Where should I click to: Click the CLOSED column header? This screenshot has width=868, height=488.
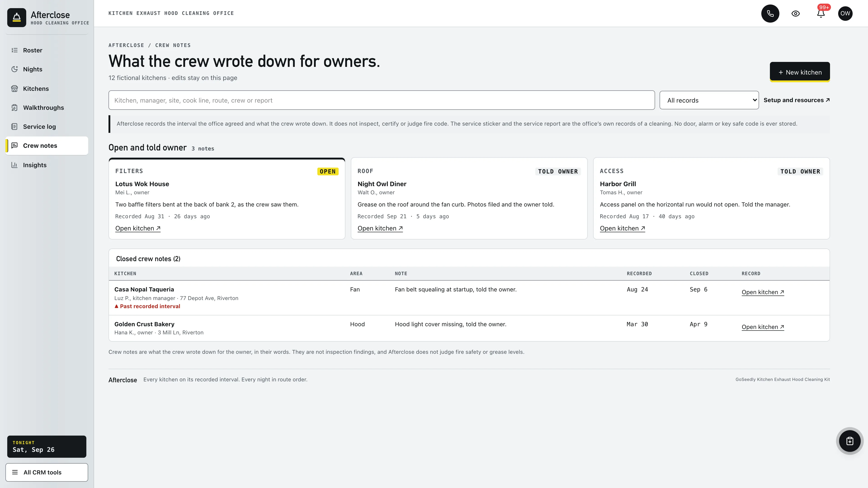(x=699, y=273)
